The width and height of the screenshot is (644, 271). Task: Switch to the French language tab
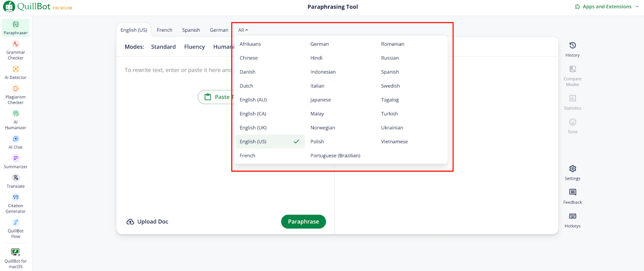point(164,30)
